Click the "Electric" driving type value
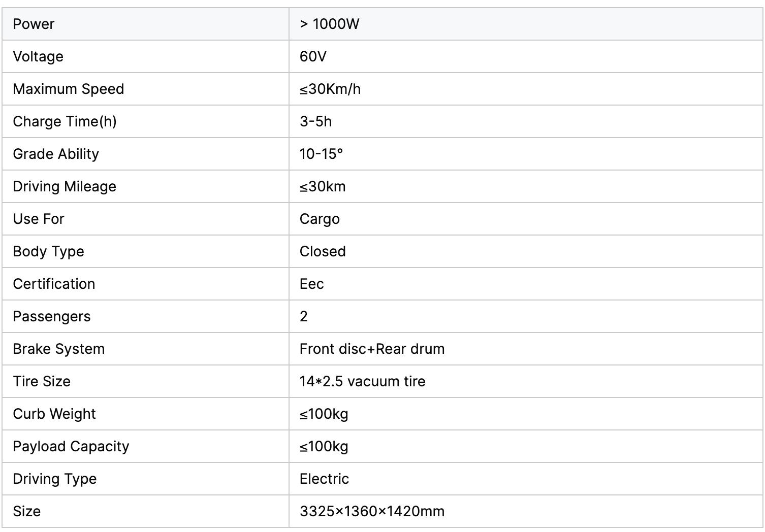Screen dimensions: 765x532 coord(324,479)
